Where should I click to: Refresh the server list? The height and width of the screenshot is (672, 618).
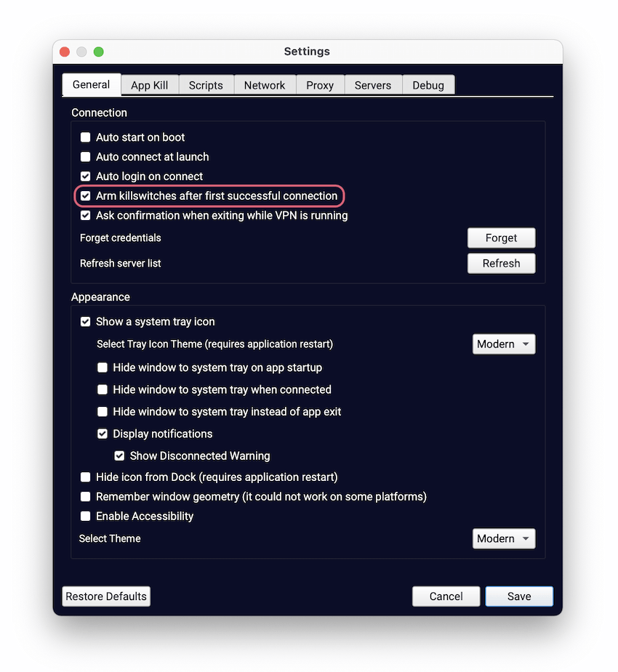point(501,263)
